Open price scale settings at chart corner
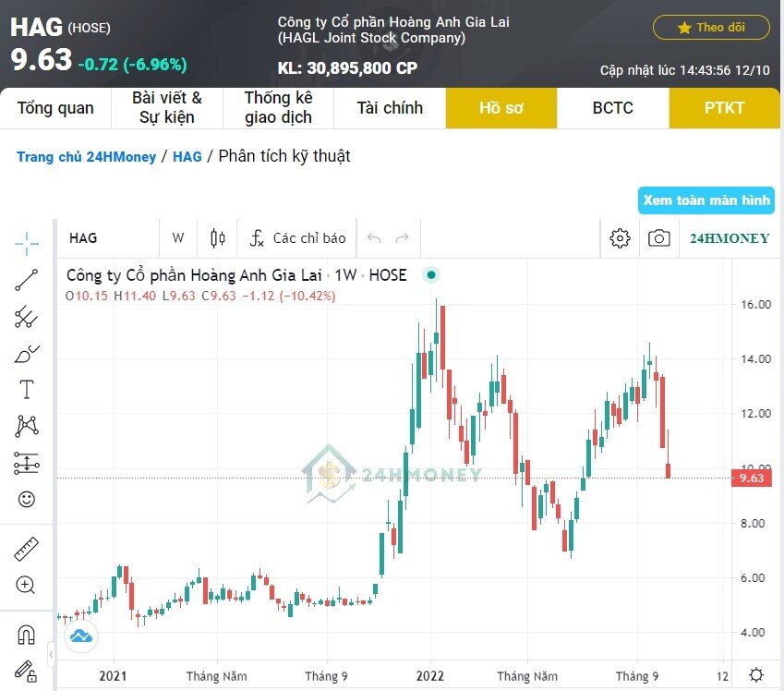The height and width of the screenshot is (691, 784). pyautogui.click(x=756, y=675)
